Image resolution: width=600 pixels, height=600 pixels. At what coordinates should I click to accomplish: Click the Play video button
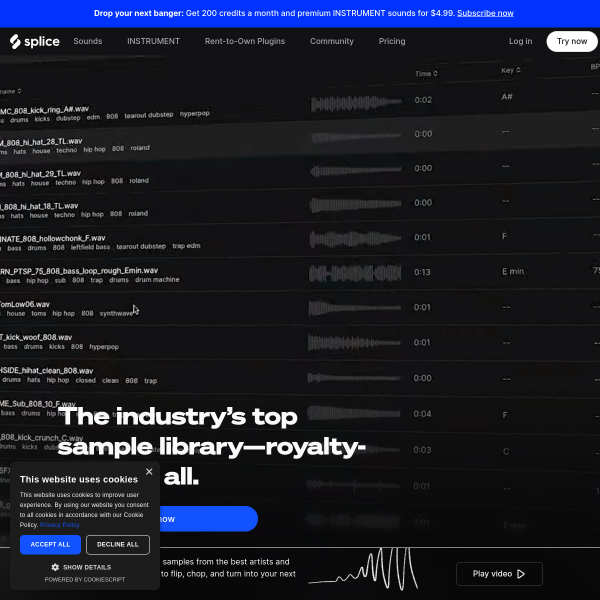tap(499, 574)
